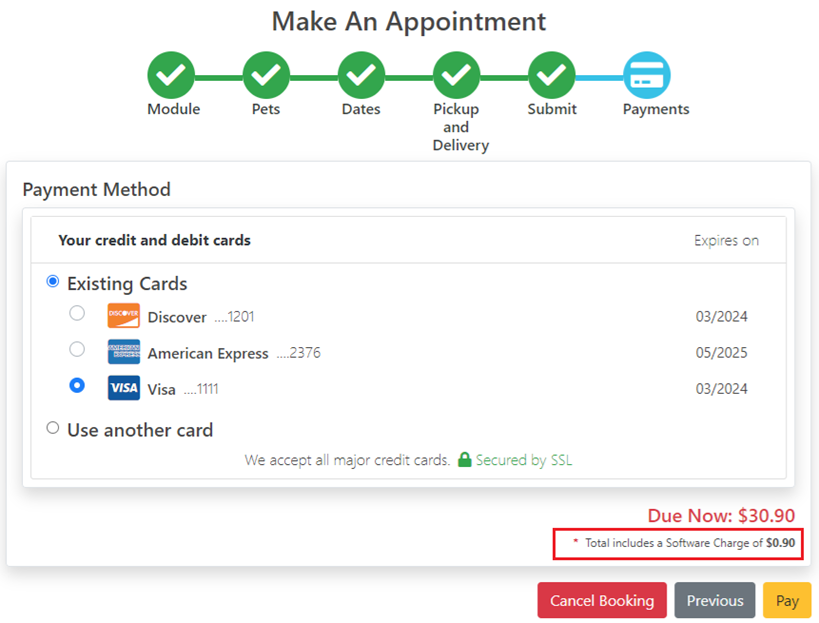Select the Visa ....1111 radio button
819x623 pixels.
(77, 385)
